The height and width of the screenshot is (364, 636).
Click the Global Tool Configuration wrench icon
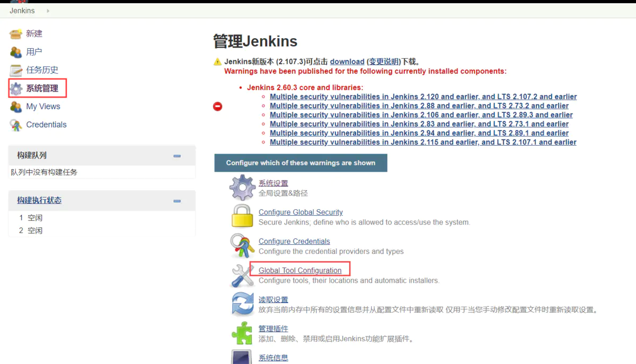pos(242,275)
